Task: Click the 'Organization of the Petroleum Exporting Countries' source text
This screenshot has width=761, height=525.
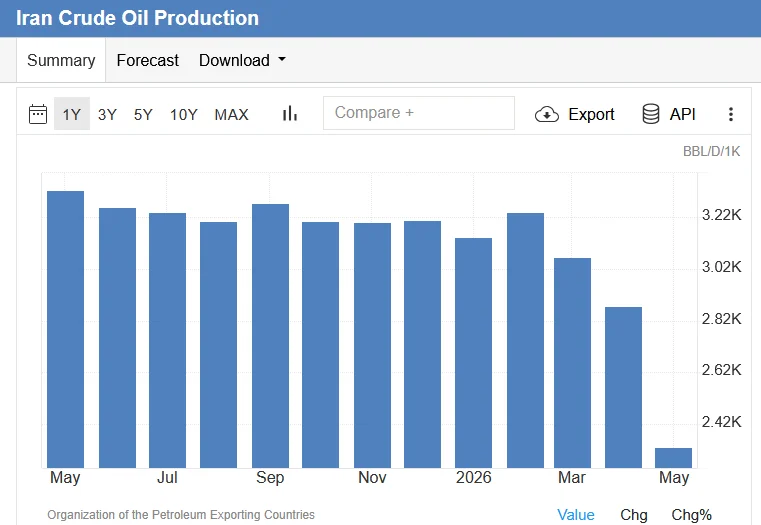Action: 181,514
